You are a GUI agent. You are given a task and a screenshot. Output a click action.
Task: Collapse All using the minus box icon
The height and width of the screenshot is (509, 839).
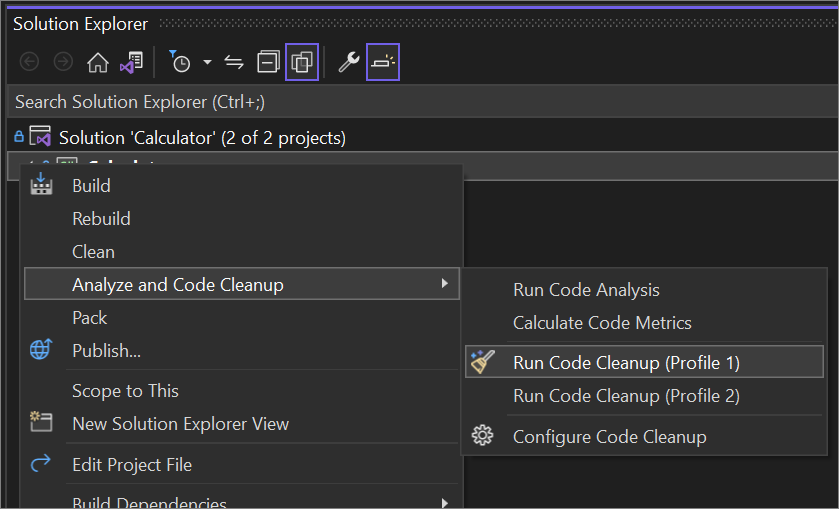click(268, 62)
